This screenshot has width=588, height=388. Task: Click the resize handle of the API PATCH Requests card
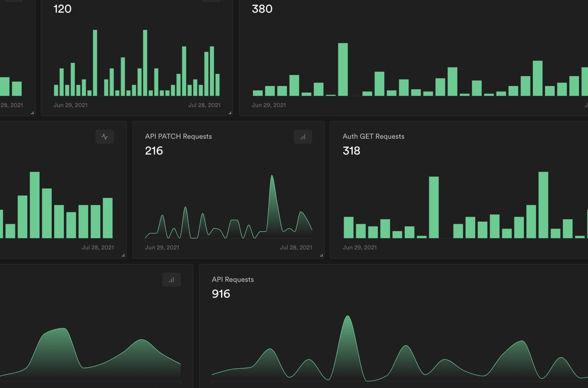coord(321,255)
